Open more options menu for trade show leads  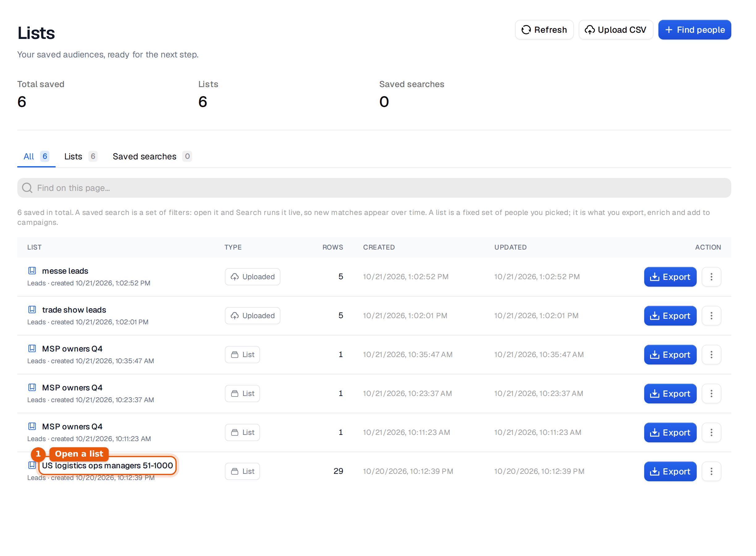click(711, 316)
